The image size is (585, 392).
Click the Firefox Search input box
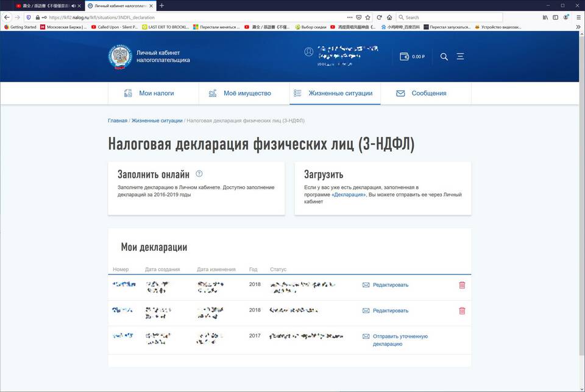pyautogui.click(x=450, y=17)
